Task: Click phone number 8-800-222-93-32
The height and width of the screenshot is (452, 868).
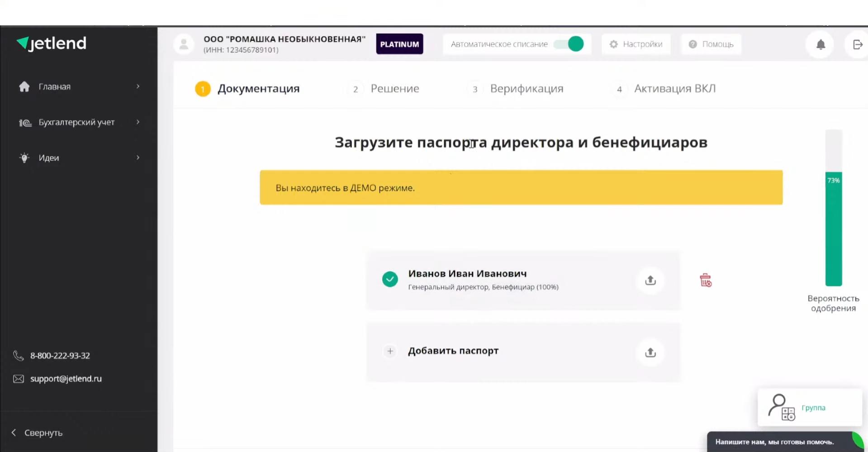Action: (60, 356)
